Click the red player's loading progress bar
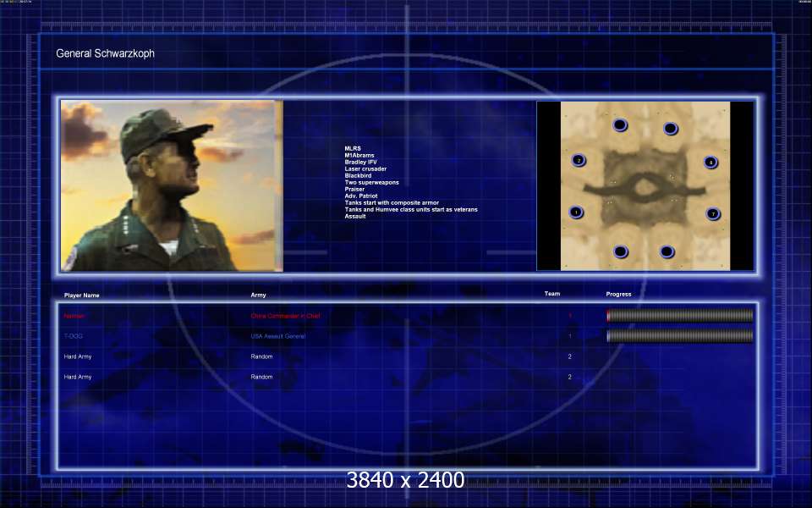The image size is (812, 508). [x=679, y=316]
